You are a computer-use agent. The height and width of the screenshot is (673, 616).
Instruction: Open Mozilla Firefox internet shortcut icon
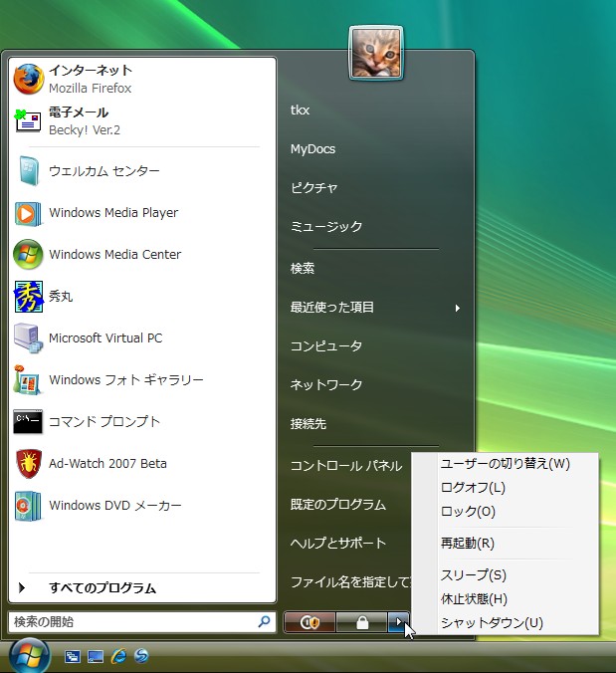[28, 79]
